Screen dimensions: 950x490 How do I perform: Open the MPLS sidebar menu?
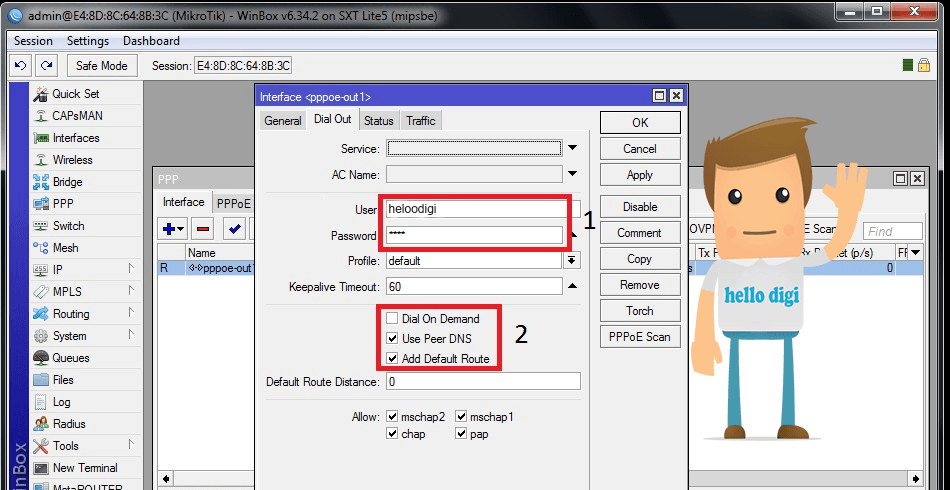[66, 292]
